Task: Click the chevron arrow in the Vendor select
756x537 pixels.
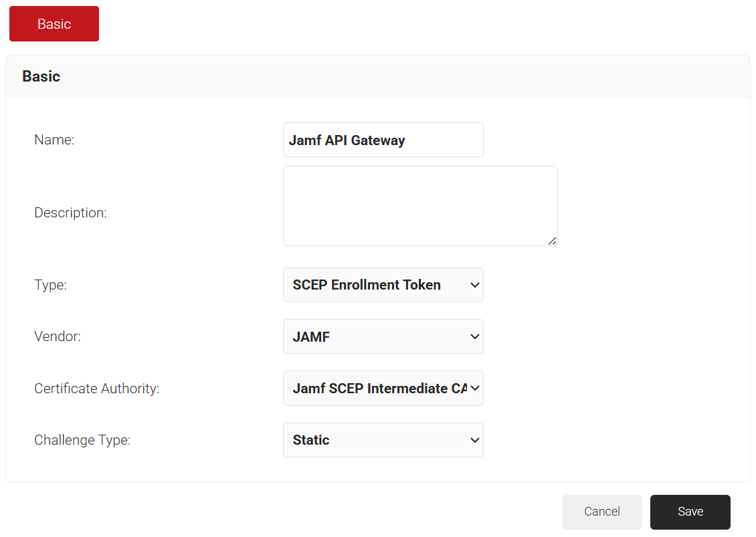Action: point(474,336)
